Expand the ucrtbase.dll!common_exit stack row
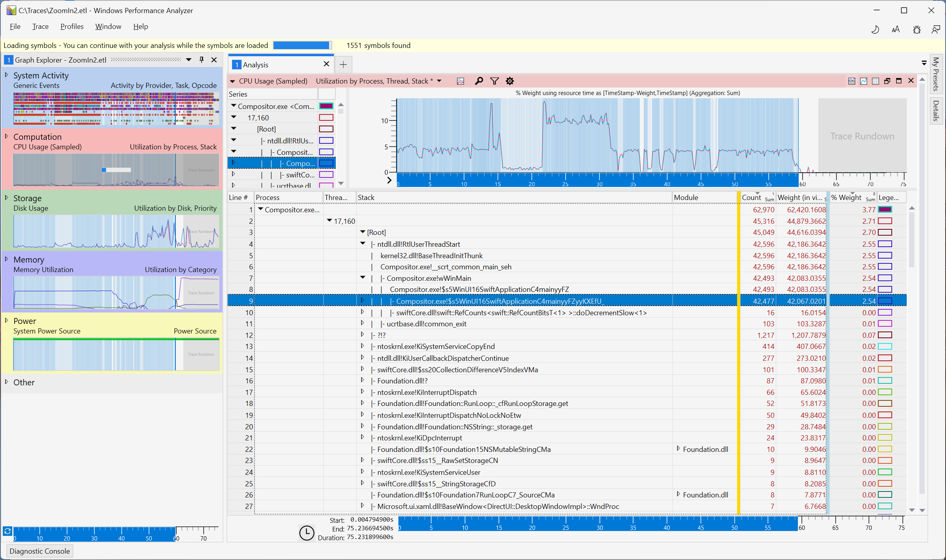This screenshot has width=946, height=560. click(362, 323)
